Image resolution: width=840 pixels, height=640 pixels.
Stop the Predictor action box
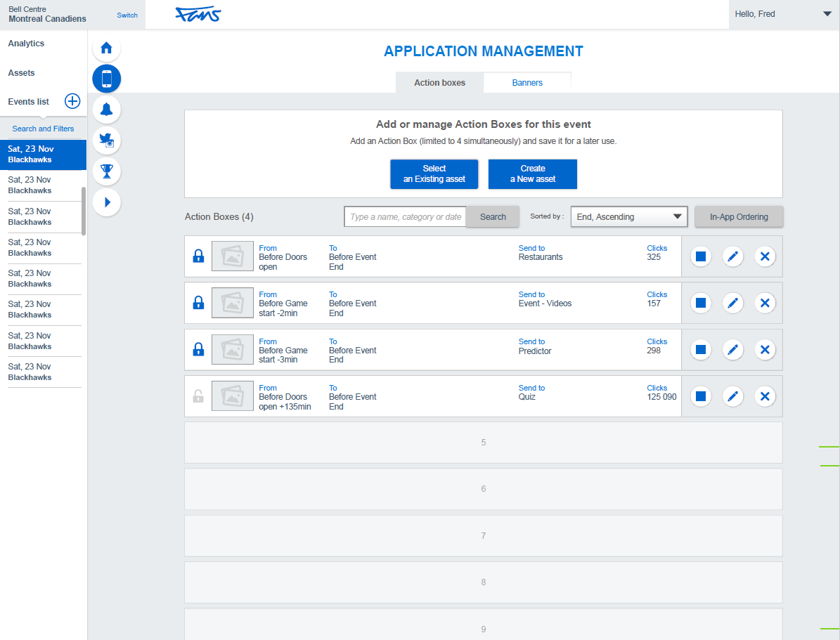click(x=700, y=350)
